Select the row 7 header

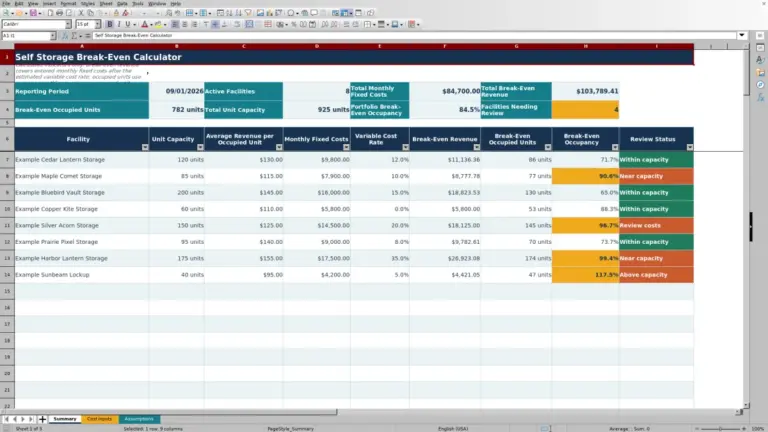[x=7, y=160]
